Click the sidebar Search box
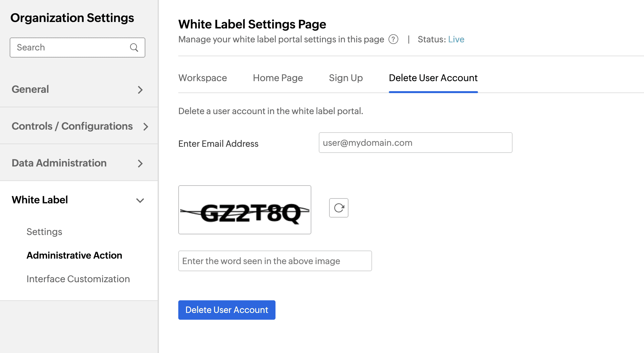The image size is (644, 353). (x=71, y=48)
